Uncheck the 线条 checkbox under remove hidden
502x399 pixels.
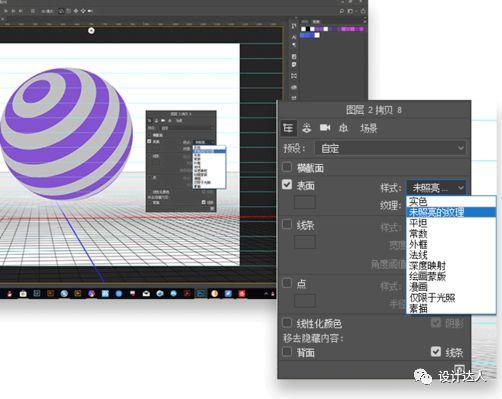click(x=436, y=352)
